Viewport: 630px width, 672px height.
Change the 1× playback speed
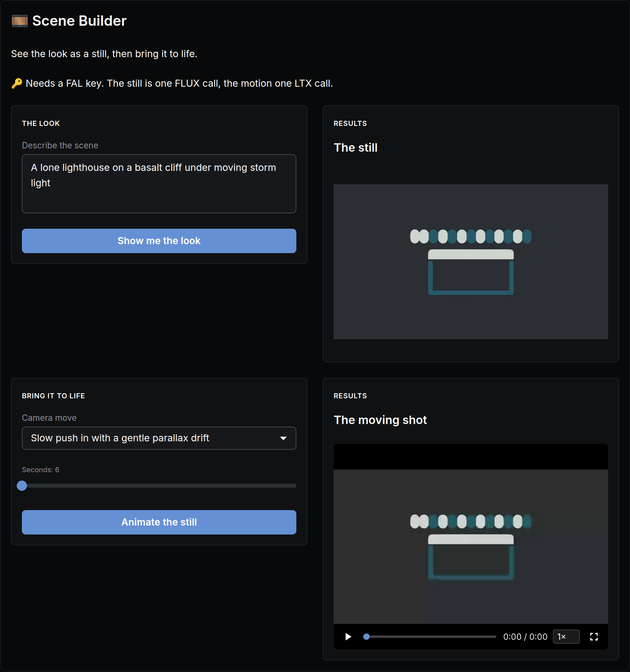(566, 637)
